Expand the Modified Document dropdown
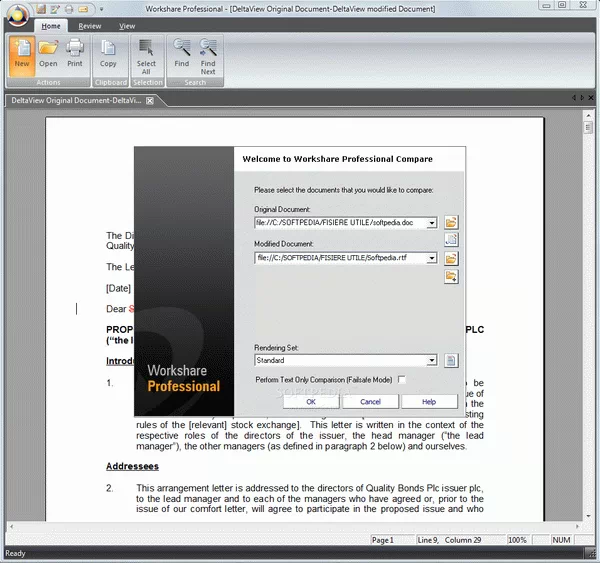Viewport: 600px width, 563px height. [x=432, y=258]
